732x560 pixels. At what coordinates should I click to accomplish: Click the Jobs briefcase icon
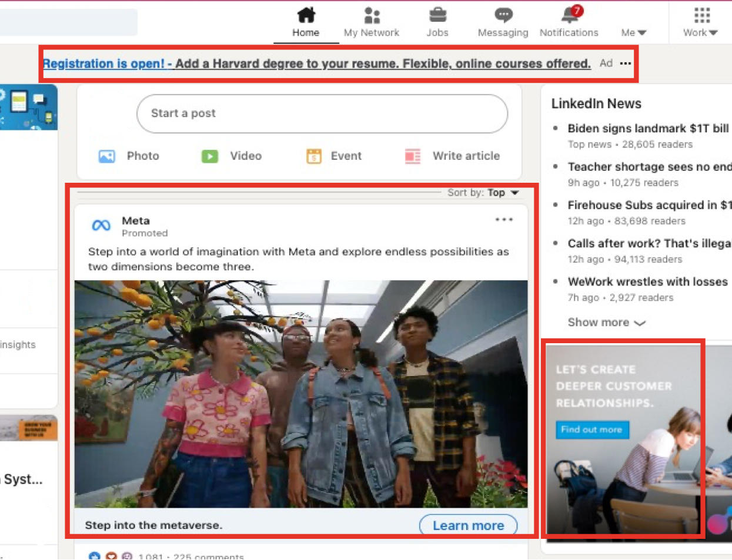pos(437,15)
